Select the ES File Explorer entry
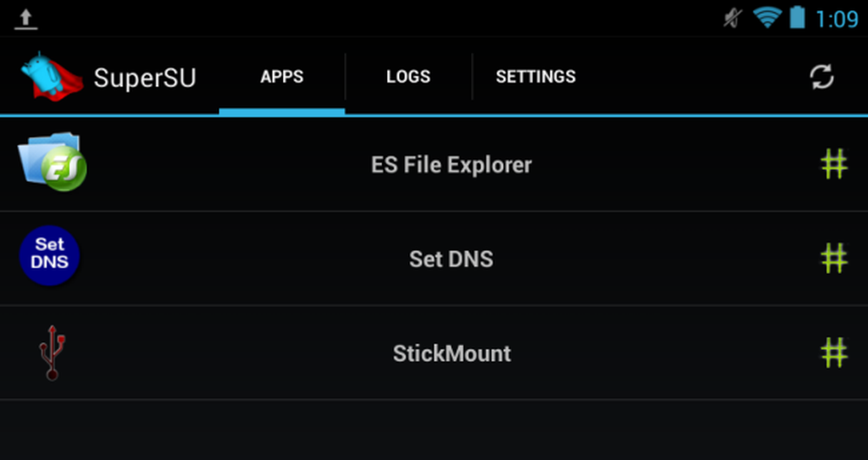The height and width of the screenshot is (460, 868). [x=434, y=164]
